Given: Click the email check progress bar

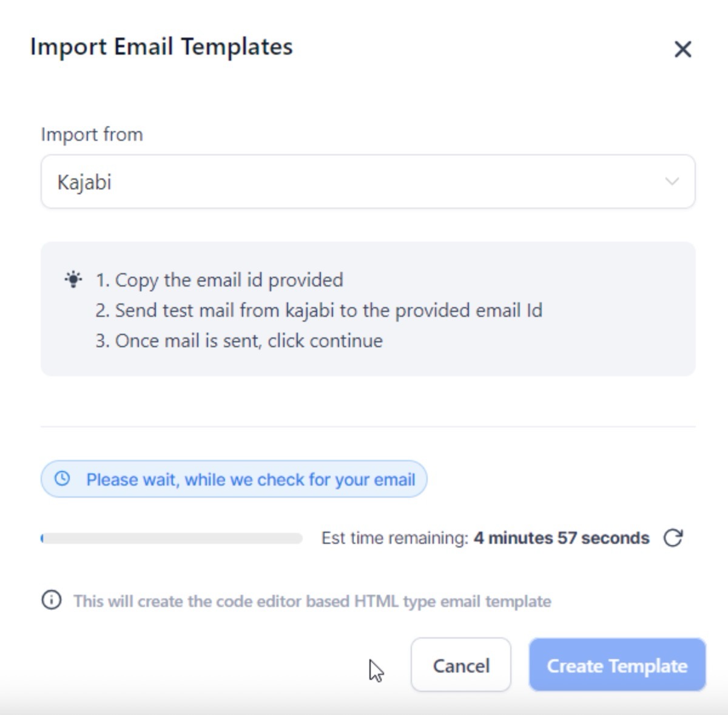Looking at the screenshot, I should pyautogui.click(x=172, y=538).
